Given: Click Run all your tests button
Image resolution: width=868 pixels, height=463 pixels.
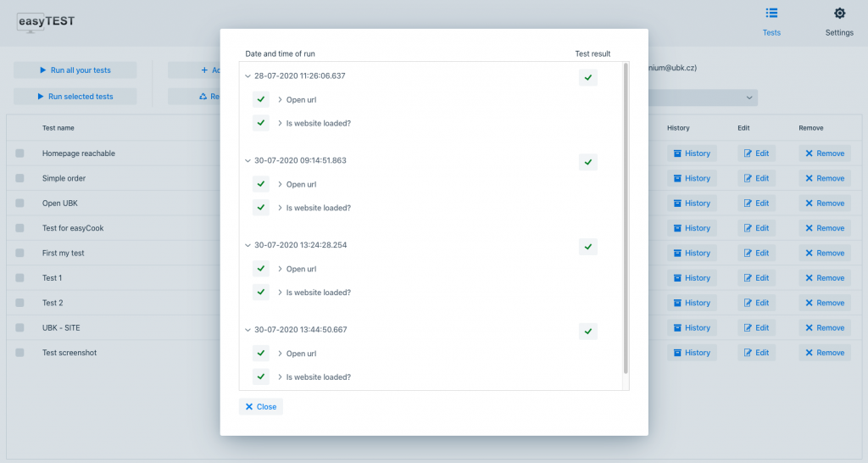Looking at the screenshot, I should pos(75,70).
